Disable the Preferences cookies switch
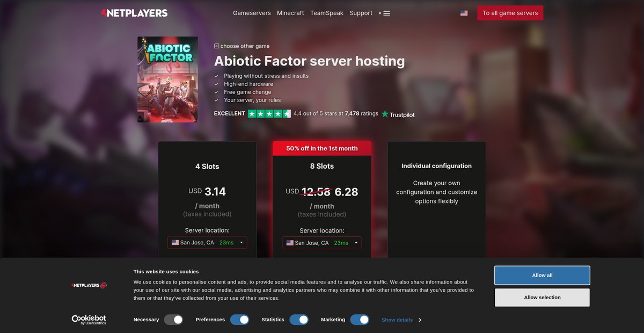Image resolution: width=644 pixels, height=333 pixels. (x=240, y=320)
